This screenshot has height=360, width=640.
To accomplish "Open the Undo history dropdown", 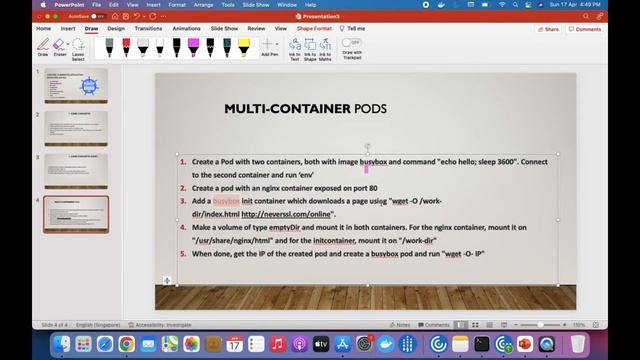I will point(144,17).
